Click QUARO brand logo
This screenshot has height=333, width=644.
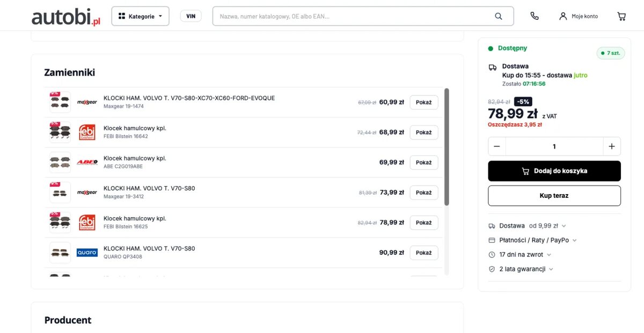(87, 252)
